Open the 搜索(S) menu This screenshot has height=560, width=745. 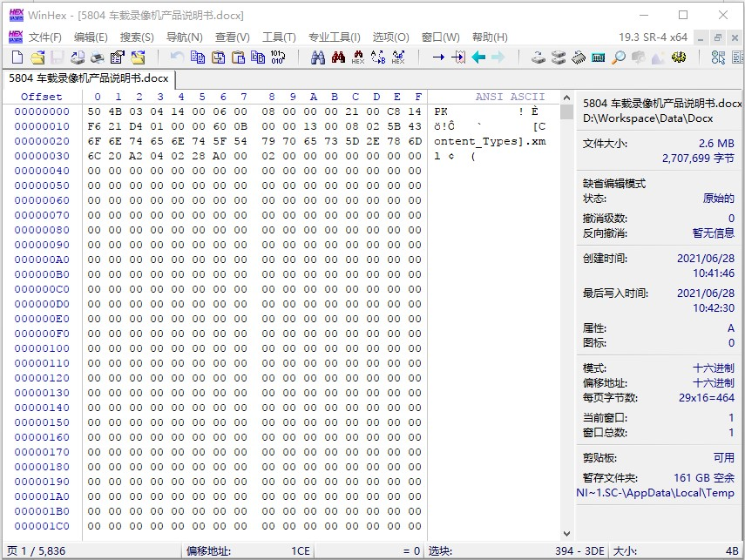137,37
